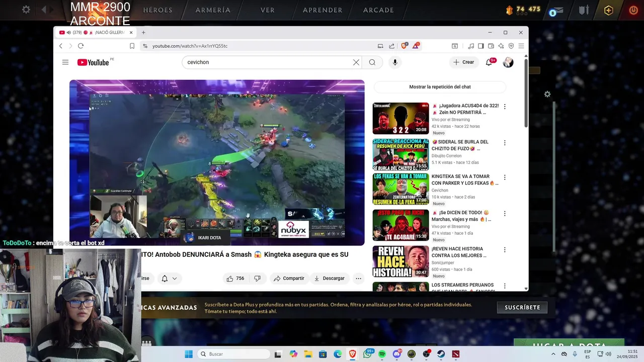Click the red power quit icon in Dota

[x=633, y=10]
